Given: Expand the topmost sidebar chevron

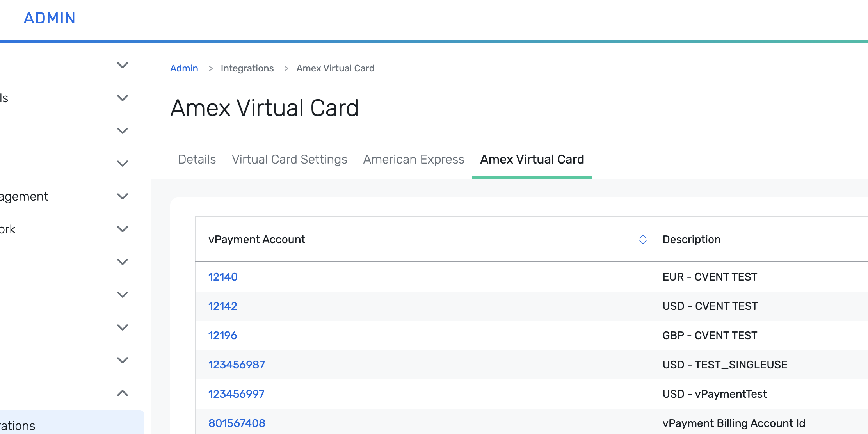Looking at the screenshot, I should point(123,65).
